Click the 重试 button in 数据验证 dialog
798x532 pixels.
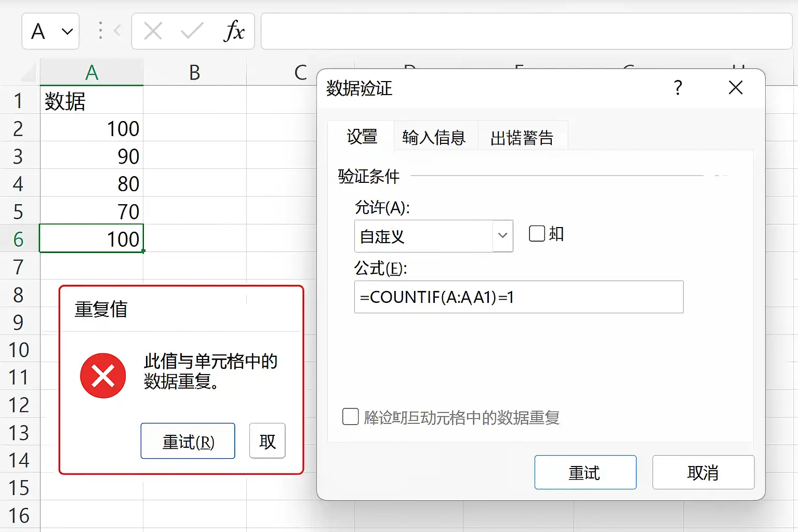586,472
